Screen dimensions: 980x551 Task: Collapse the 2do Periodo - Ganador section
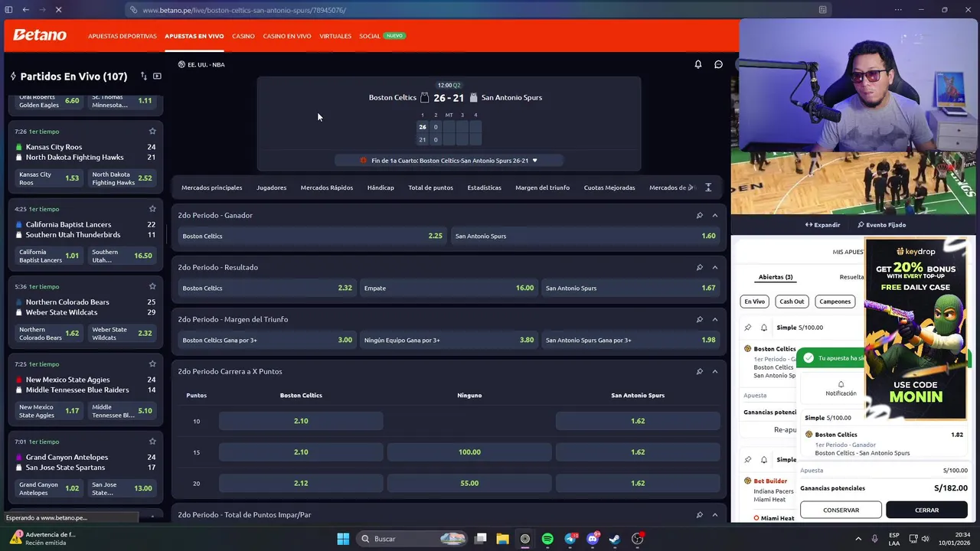tap(715, 215)
